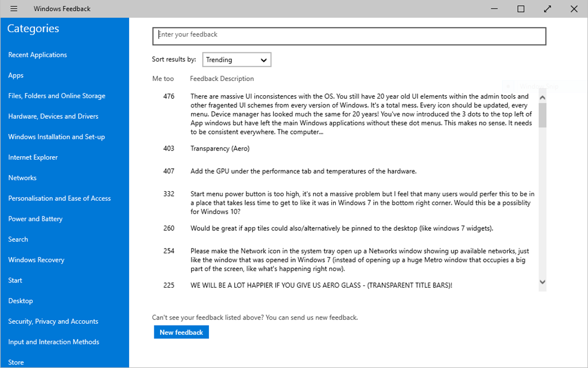This screenshot has width=588, height=368.
Task: Click the Feedback Description column header
Action: 222,79
